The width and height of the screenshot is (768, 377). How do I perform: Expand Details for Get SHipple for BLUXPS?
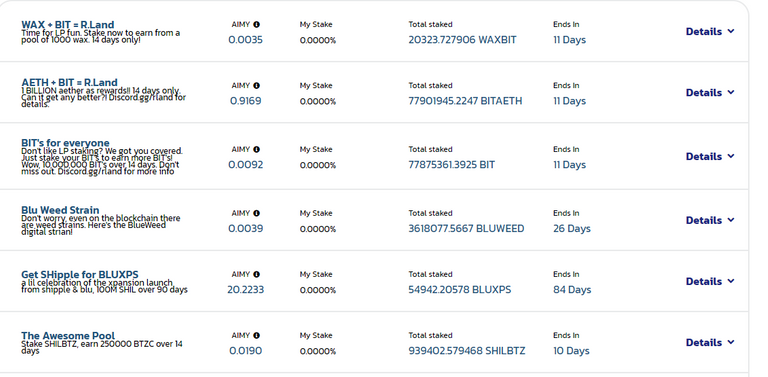(x=710, y=282)
